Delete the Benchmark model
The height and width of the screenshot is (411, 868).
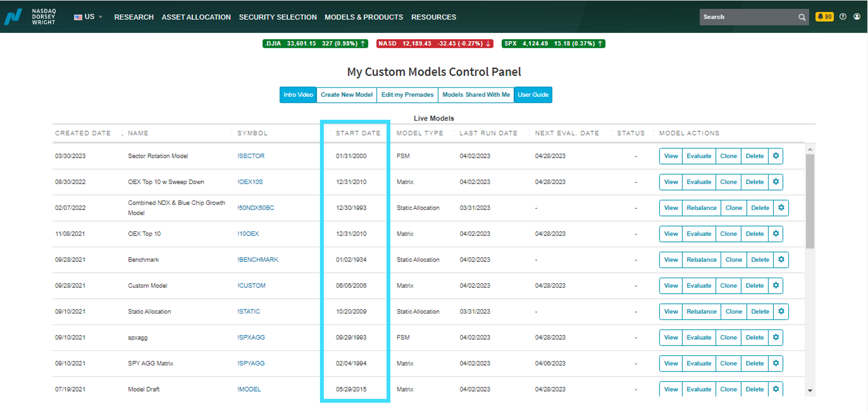pyautogui.click(x=760, y=260)
